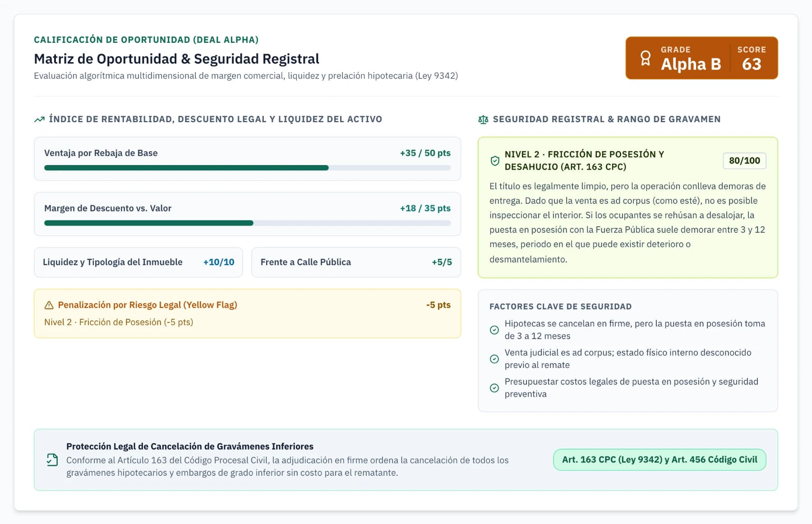Click the Margen de Descuento vs. Valor progress bar
This screenshot has height=524, width=812.
coord(247,223)
